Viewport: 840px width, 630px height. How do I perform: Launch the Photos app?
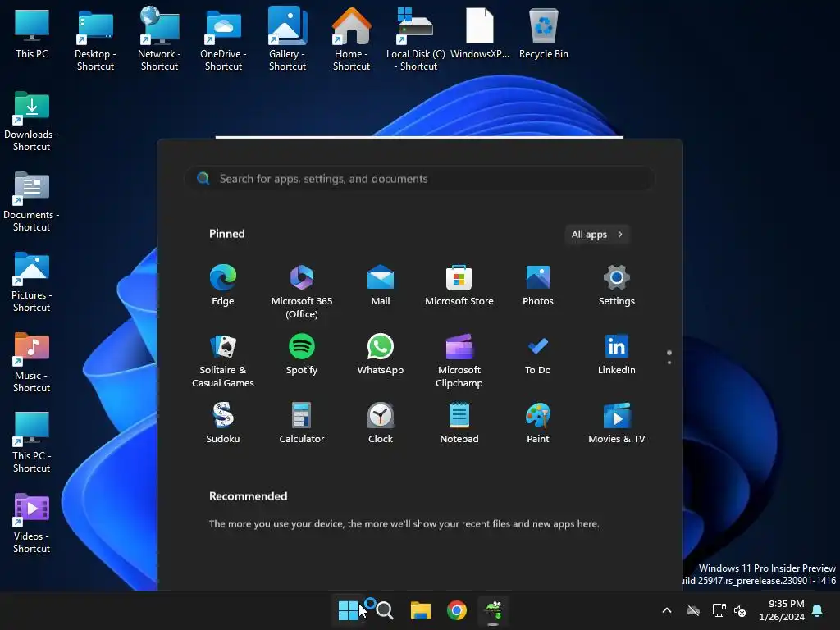[x=538, y=285]
